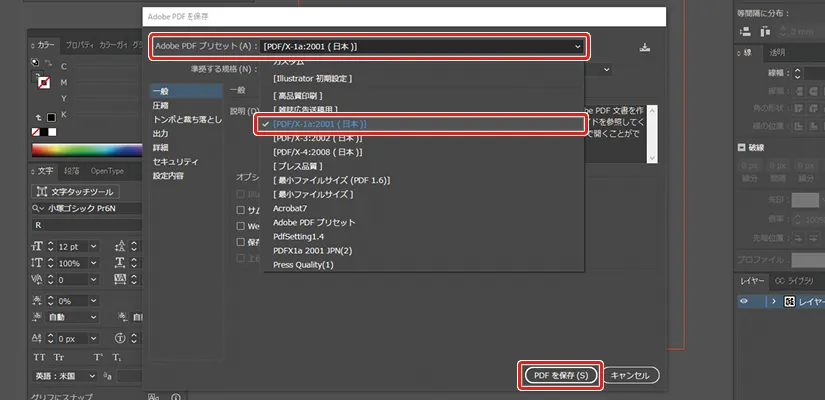
Task: Select [最小ファイルサイズ] preset entry
Action: (x=424, y=195)
